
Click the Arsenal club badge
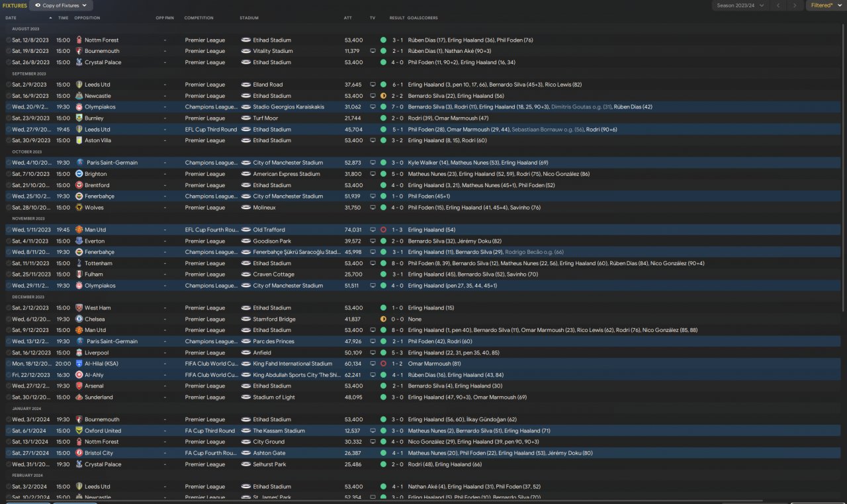79,386
